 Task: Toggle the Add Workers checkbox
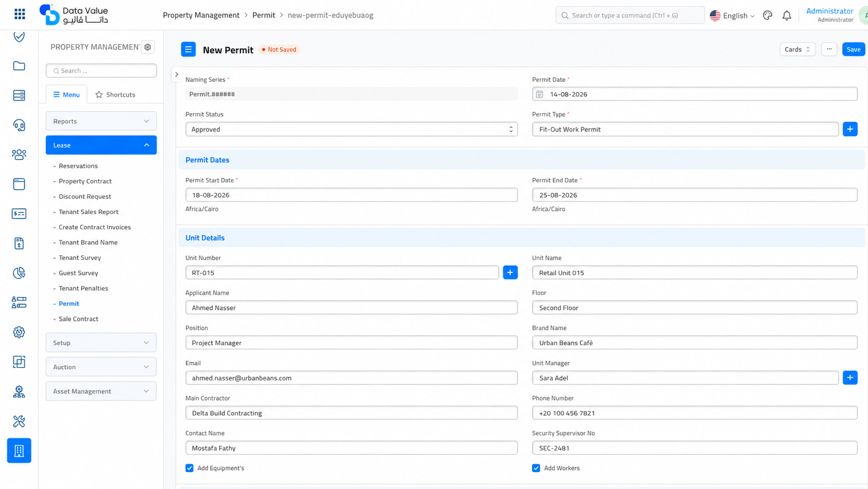click(x=536, y=468)
